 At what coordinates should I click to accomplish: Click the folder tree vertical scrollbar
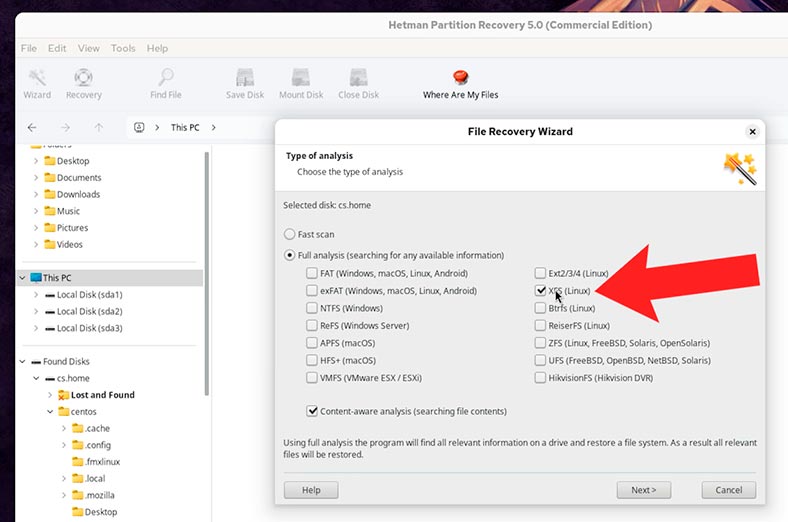pyautogui.click(x=206, y=274)
